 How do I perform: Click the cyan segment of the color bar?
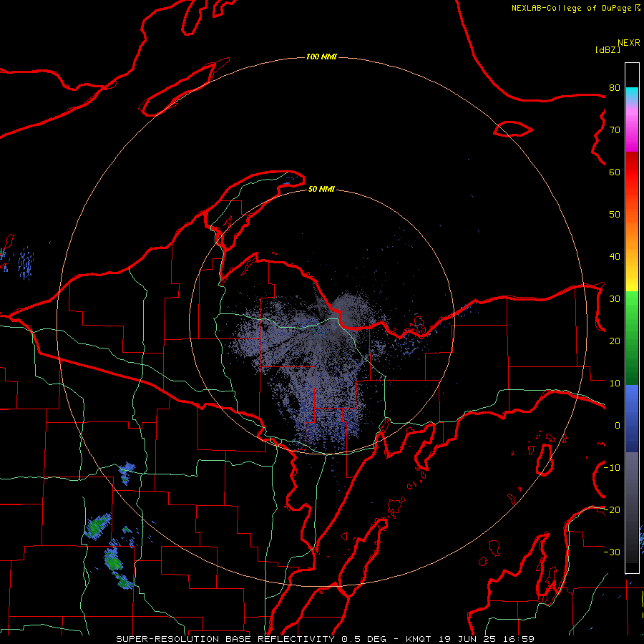632,94
